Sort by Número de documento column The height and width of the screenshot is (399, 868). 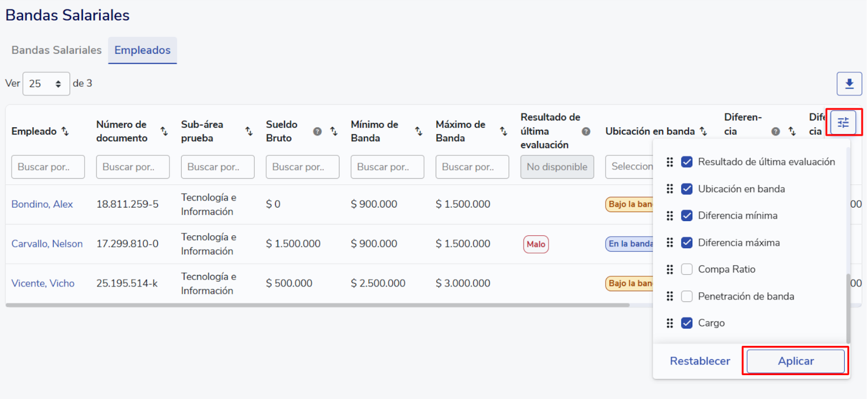[x=164, y=131]
